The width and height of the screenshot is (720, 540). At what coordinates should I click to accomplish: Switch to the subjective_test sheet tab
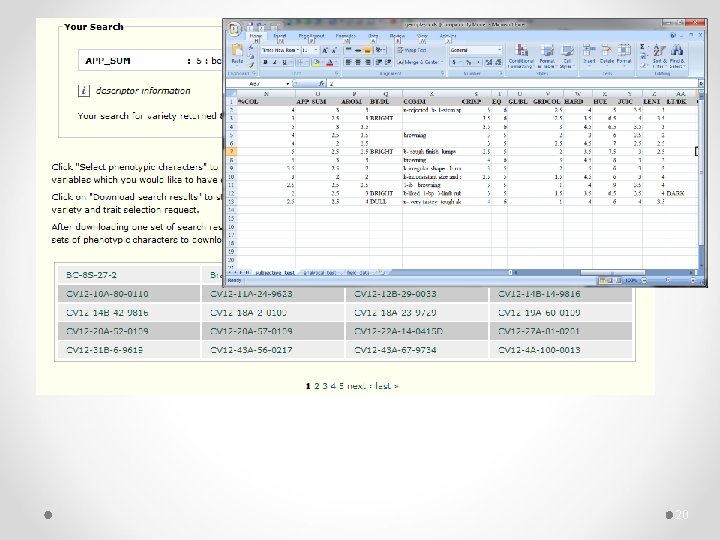pyautogui.click(x=275, y=273)
